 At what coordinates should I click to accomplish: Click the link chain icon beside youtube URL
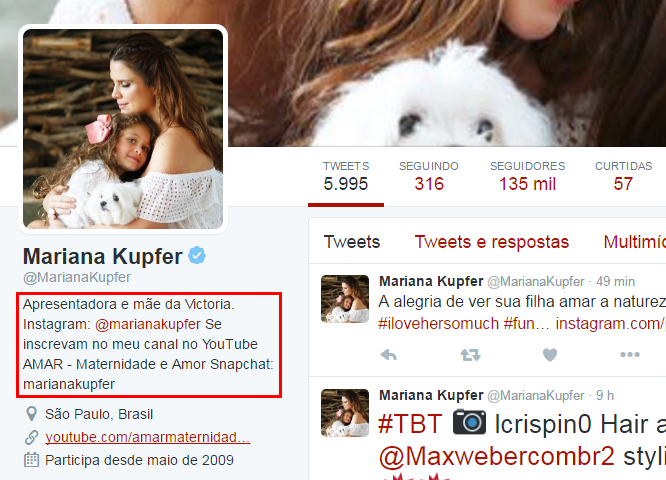pyautogui.click(x=31, y=437)
